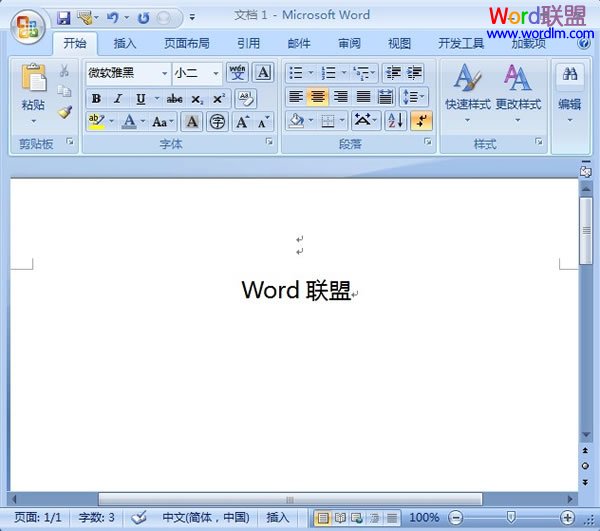Image resolution: width=600 pixels, height=531 pixels.
Task: Expand Paragraph dialog launcher
Action: 427,142
